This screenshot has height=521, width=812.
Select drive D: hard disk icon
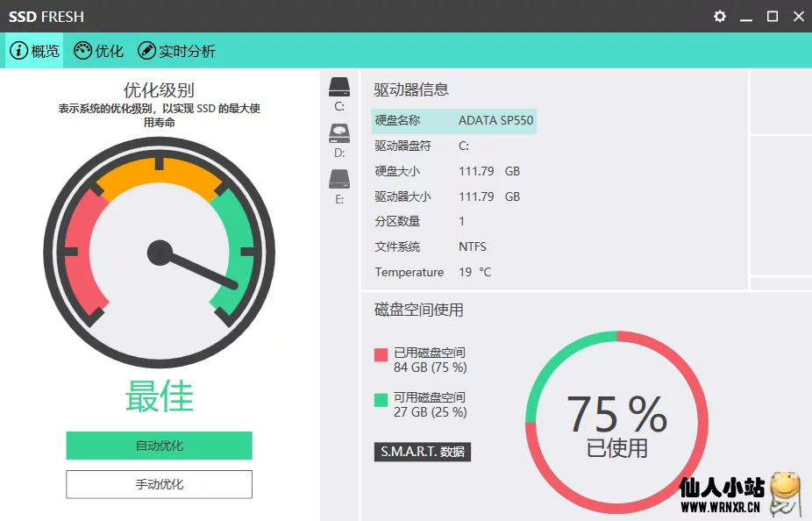[x=339, y=133]
